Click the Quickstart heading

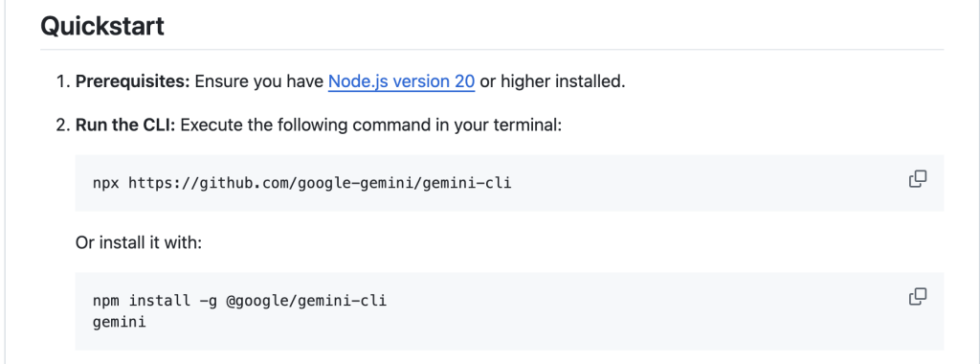[x=102, y=26]
